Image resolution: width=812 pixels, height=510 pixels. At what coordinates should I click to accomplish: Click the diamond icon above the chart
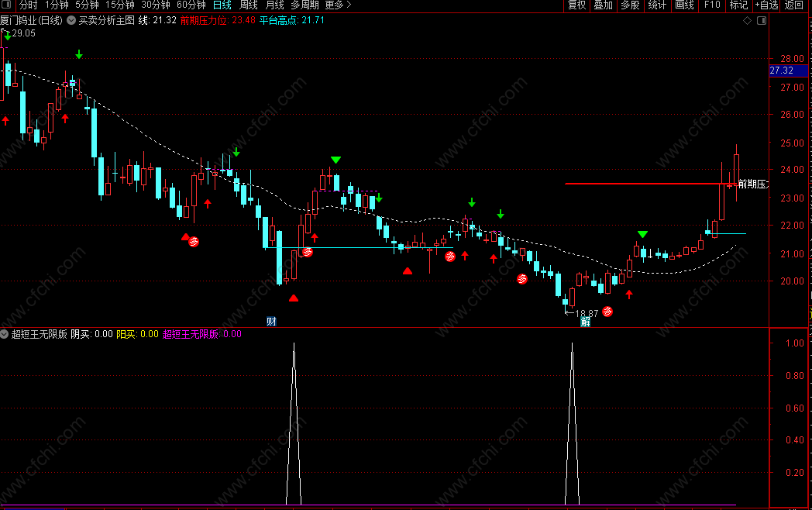point(747,20)
